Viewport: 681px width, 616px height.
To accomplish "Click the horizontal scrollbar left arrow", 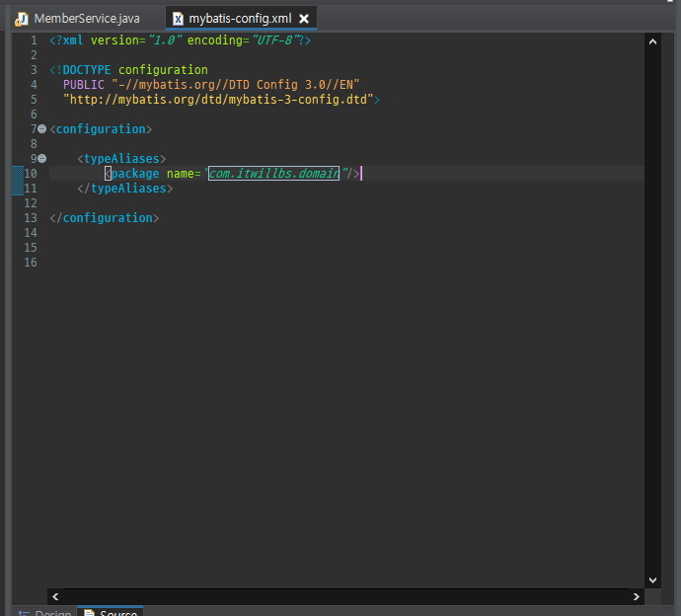I will pos(55,596).
